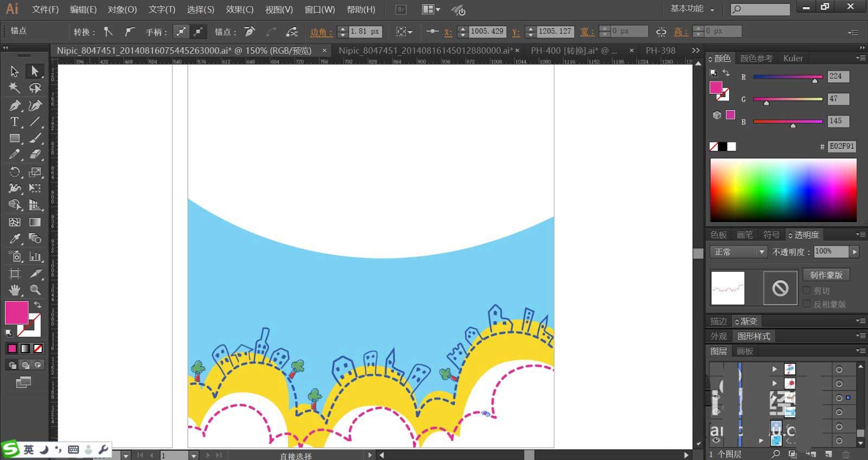Image resolution: width=868 pixels, height=460 pixels.
Task: Enable the 剪切 clip checkbox
Action: coord(807,291)
